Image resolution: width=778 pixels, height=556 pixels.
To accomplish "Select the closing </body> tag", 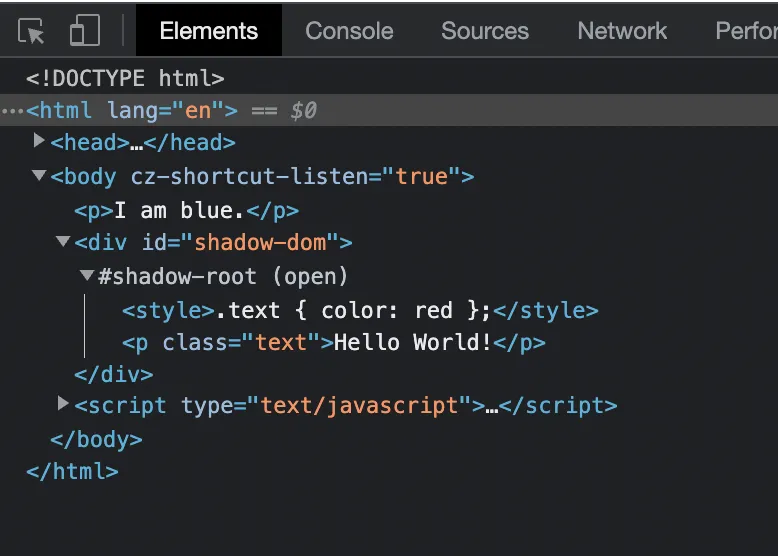I will pyautogui.click(x=96, y=440).
